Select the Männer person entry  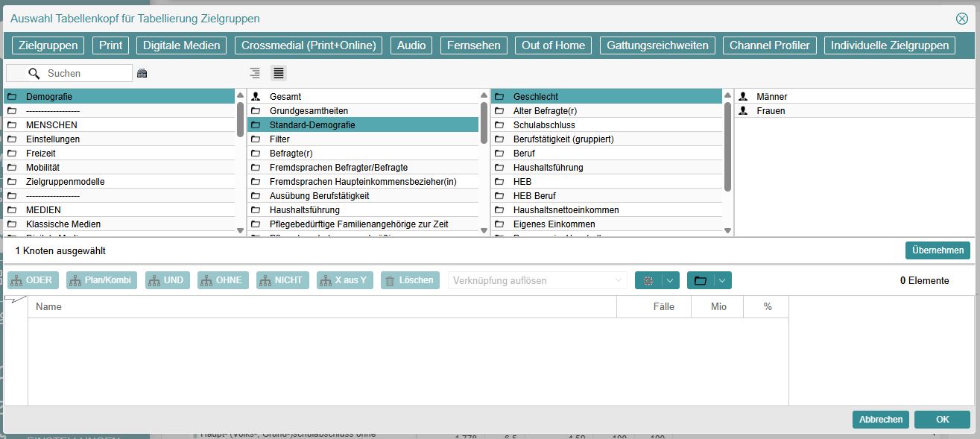(x=771, y=97)
